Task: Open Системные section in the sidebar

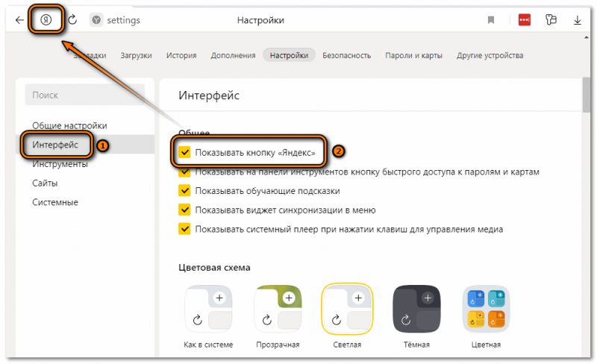Action: (x=54, y=202)
